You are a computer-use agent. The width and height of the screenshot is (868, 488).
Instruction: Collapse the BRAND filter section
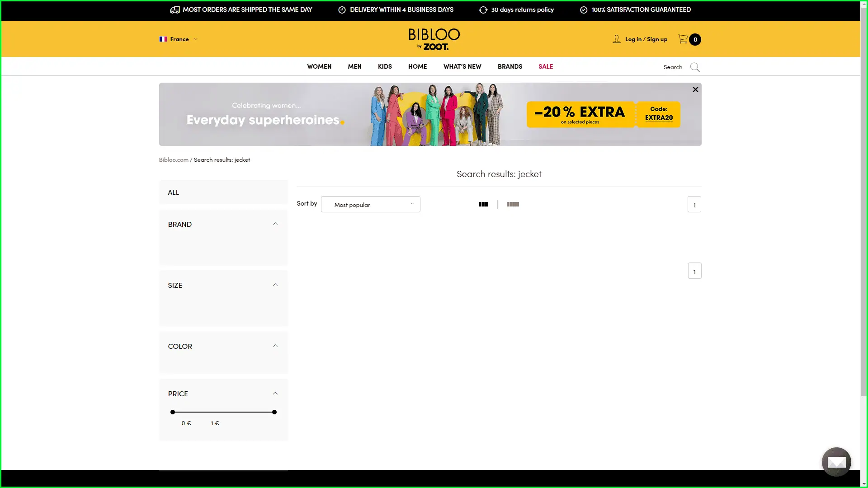click(275, 224)
